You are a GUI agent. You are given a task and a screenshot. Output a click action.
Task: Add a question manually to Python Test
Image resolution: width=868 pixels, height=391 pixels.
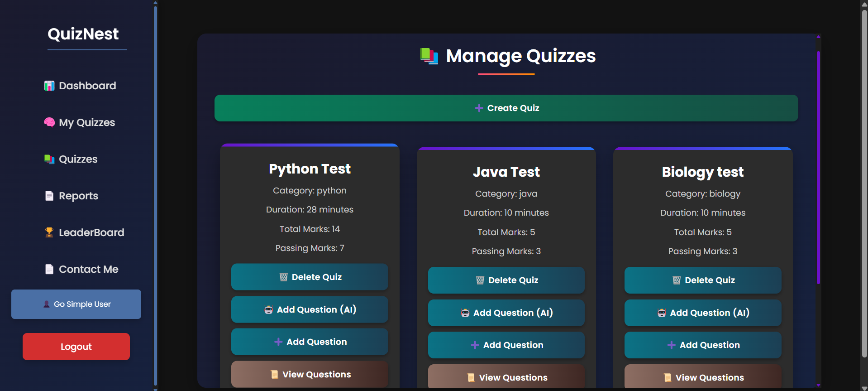click(x=310, y=342)
